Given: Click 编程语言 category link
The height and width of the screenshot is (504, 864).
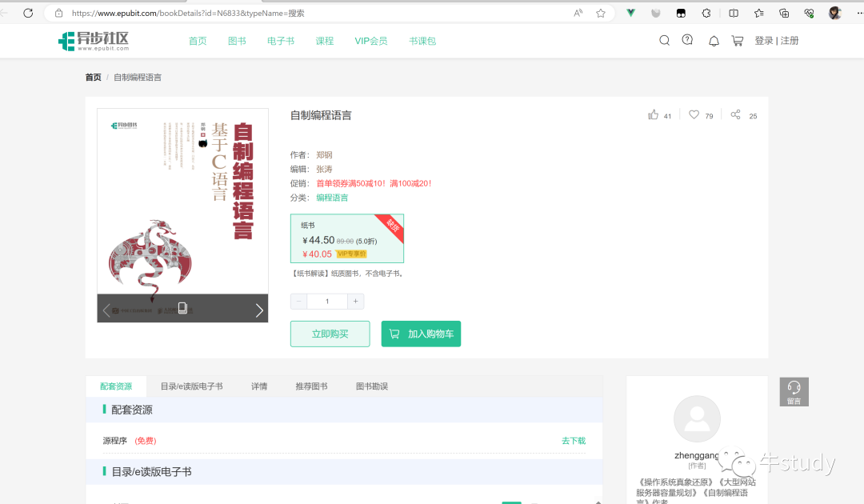Looking at the screenshot, I should [332, 198].
